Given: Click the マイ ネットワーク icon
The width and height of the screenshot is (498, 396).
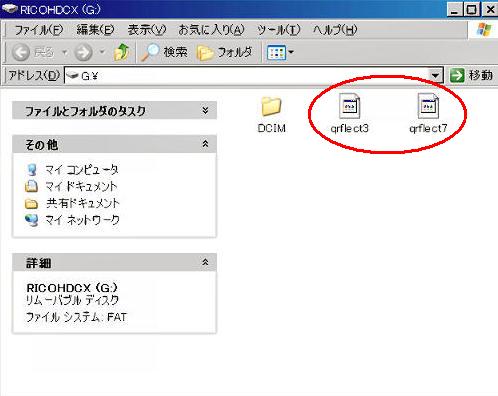Looking at the screenshot, I should (x=32, y=220).
